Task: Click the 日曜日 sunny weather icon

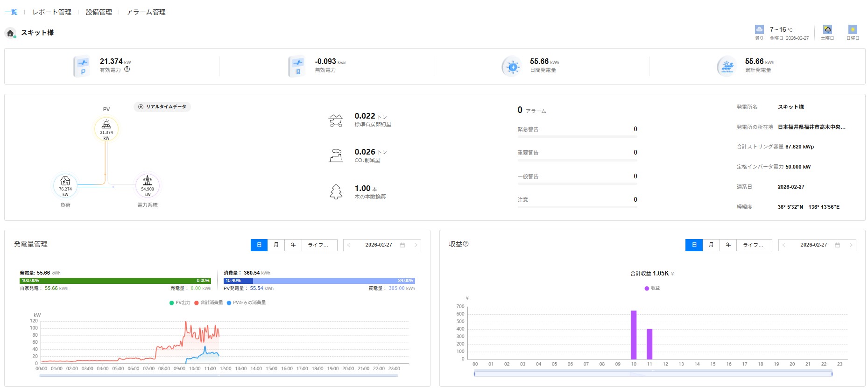Action: [853, 29]
